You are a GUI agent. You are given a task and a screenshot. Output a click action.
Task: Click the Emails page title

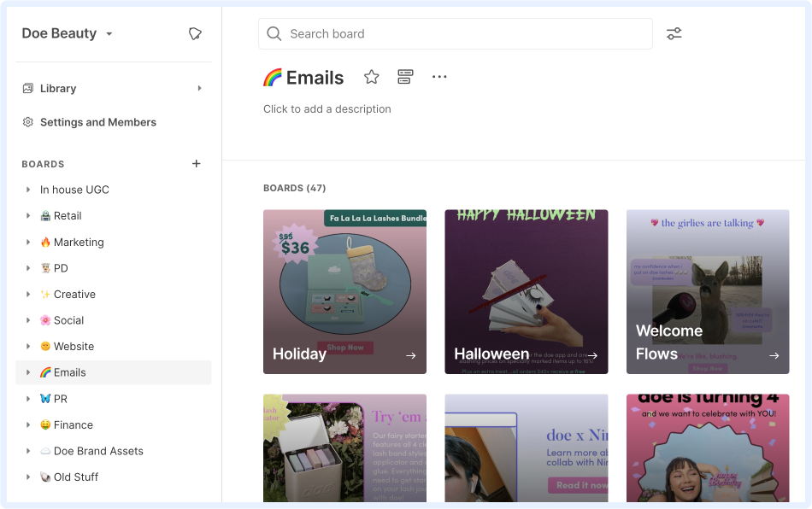315,78
